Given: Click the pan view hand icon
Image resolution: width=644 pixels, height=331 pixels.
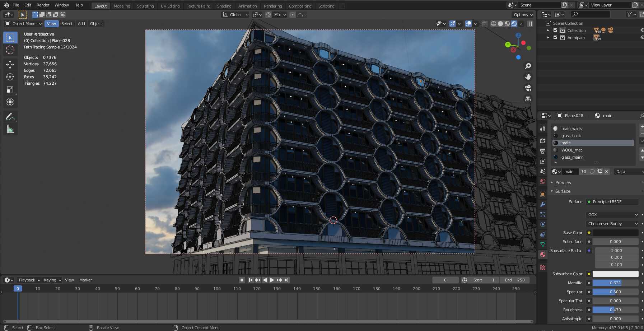Looking at the screenshot, I should click(x=528, y=77).
